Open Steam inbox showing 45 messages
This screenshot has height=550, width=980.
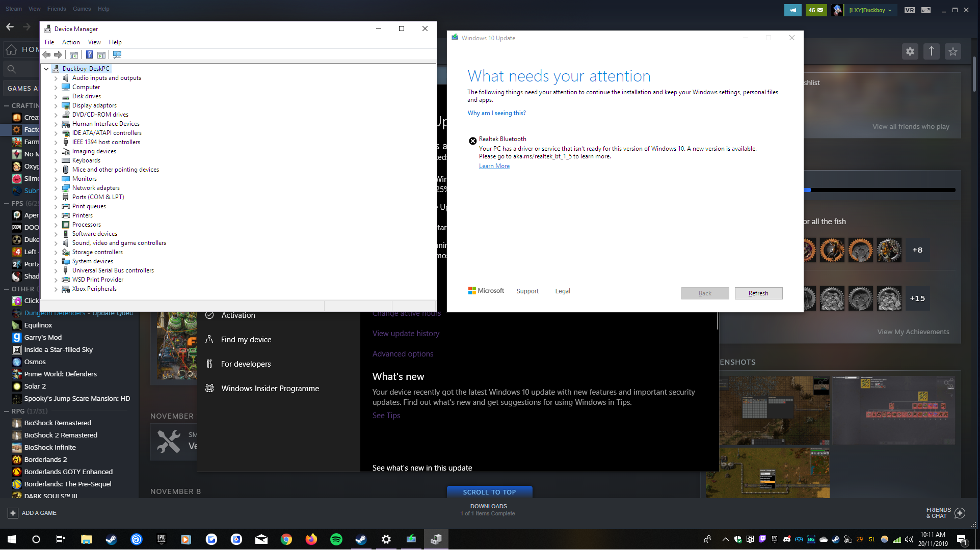click(816, 10)
